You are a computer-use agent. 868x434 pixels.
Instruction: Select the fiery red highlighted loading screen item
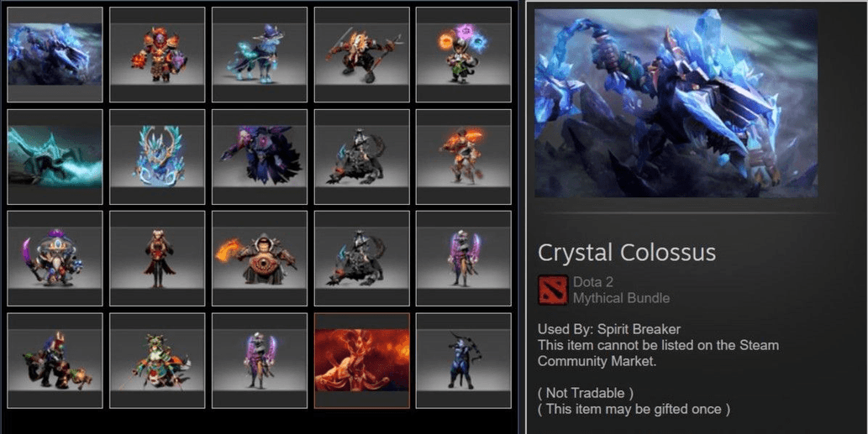(362, 360)
